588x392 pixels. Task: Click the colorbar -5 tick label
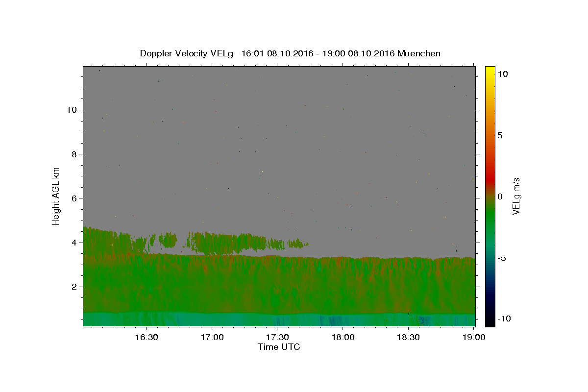click(x=502, y=258)
